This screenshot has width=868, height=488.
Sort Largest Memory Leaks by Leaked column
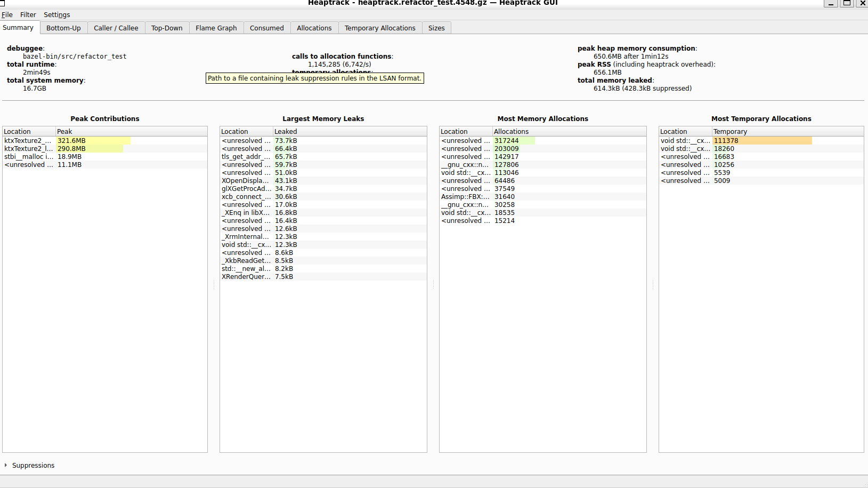click(x=349, y=132)
